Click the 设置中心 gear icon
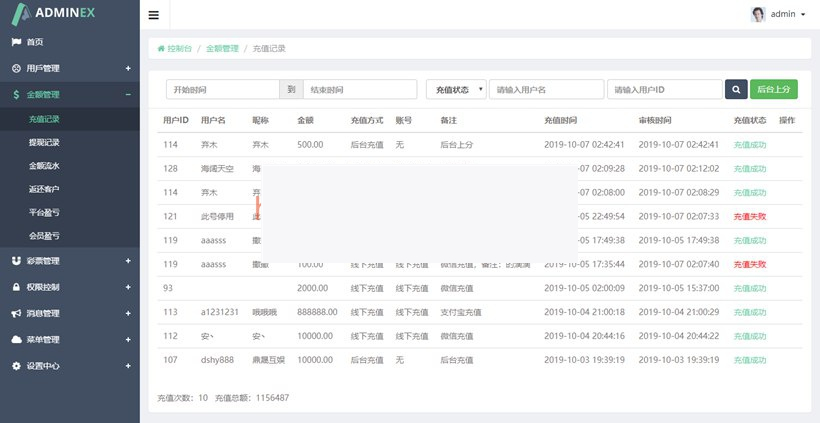This screenshot has width=820, height=423. click(x=16, y=366)
